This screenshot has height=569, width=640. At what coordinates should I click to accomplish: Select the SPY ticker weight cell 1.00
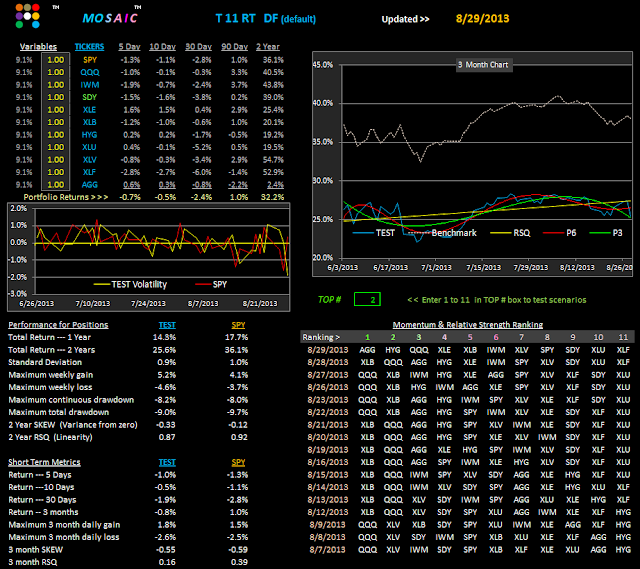56,60
